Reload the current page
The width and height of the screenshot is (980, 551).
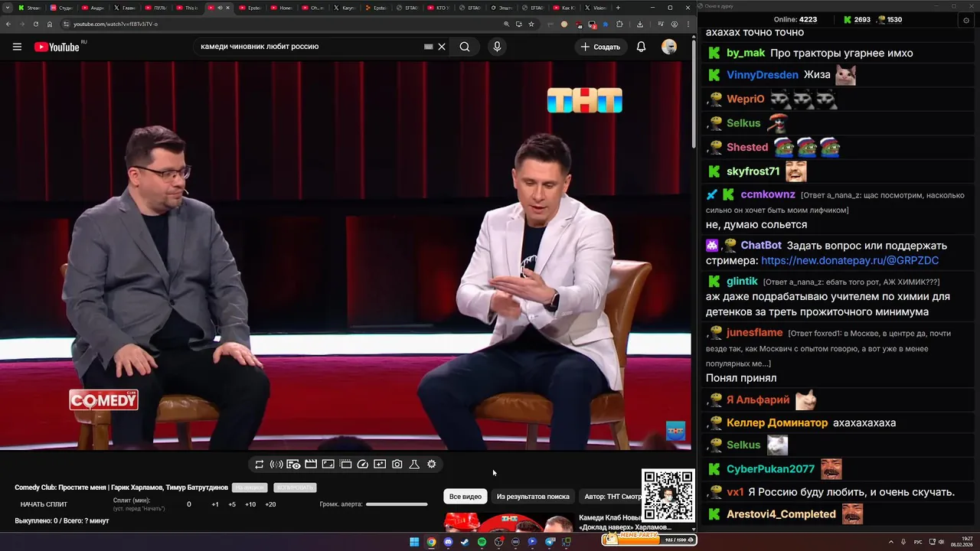(x=36, y=24)
